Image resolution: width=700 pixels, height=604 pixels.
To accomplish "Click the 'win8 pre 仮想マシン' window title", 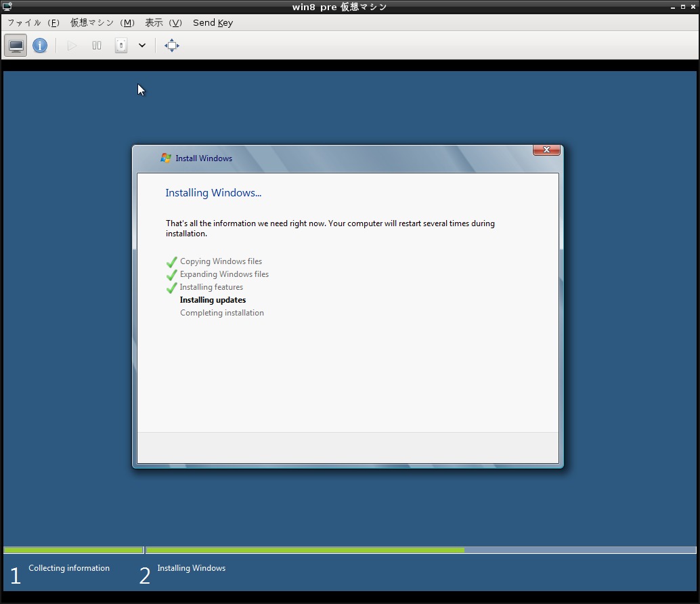I will tap(339, 7).
